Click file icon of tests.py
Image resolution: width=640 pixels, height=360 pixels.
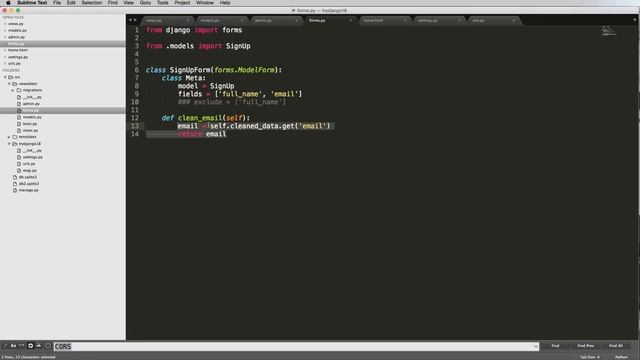point(19,124)
